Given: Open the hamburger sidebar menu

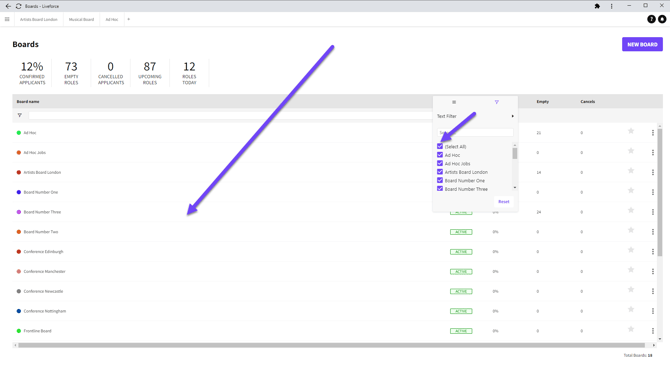Looking at the screenshot, I should click(7, 19).
